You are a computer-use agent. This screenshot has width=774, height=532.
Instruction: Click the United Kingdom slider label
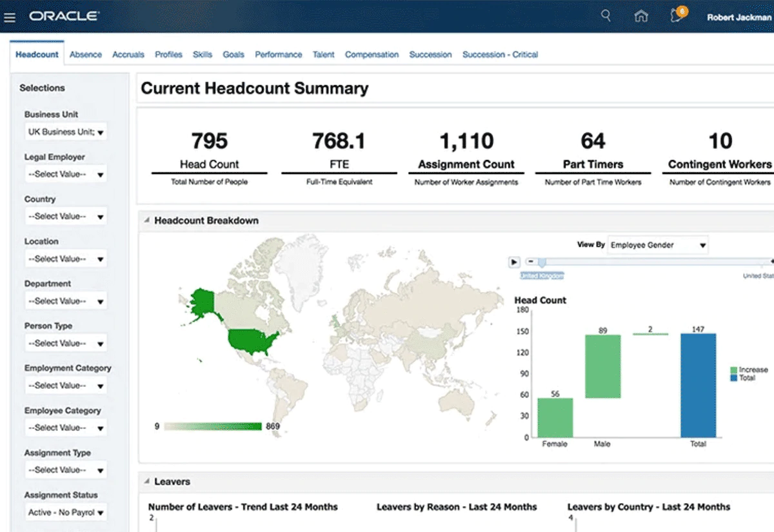(542, 276)
